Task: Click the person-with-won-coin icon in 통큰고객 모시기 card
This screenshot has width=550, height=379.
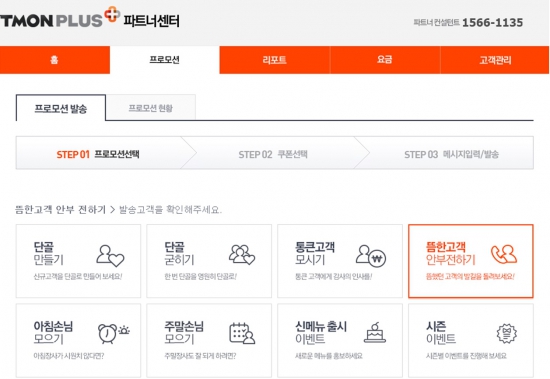Action: [371, 256]
